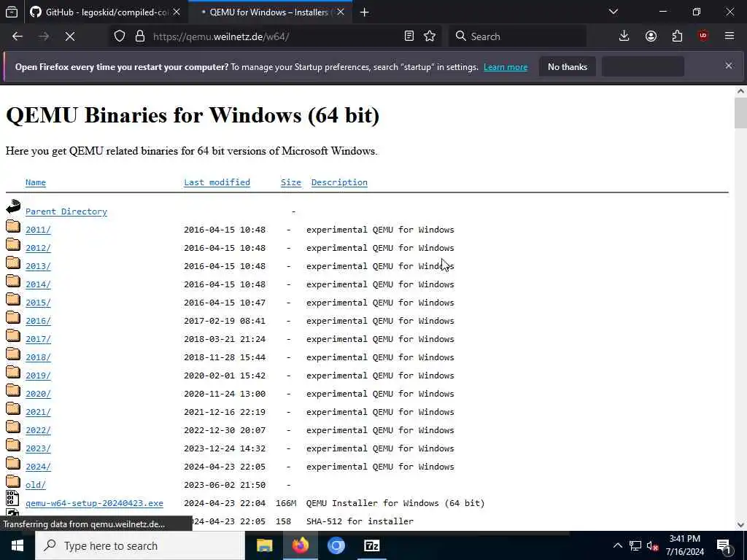Viewport: 747px width, 560px height.
Task: Open the uBlock Origin extension icon
Action: pos(703,36)
